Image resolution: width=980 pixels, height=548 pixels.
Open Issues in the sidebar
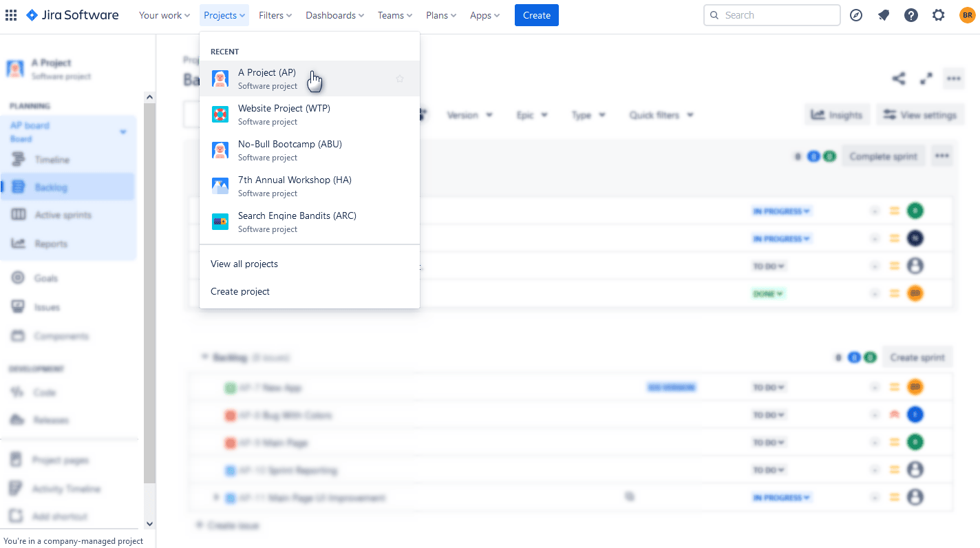point(69,307)
